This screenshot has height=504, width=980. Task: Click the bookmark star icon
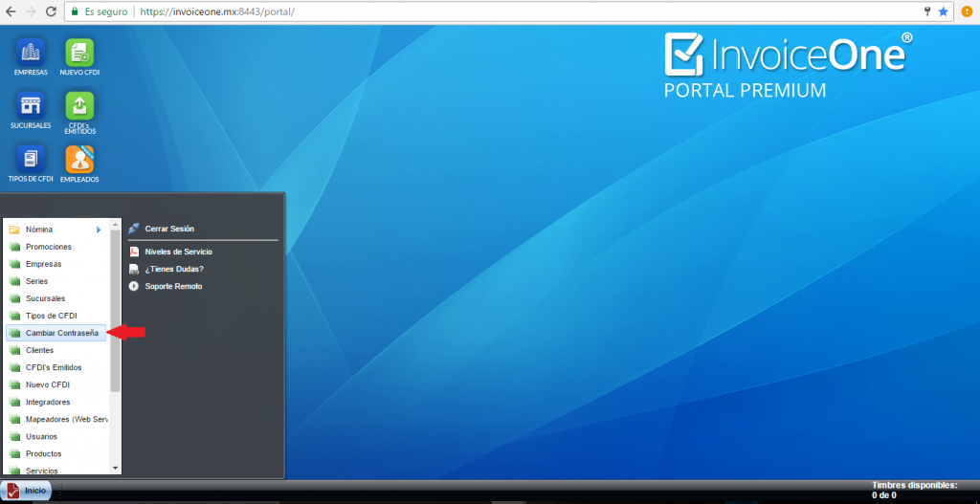(x=943, y=11)
